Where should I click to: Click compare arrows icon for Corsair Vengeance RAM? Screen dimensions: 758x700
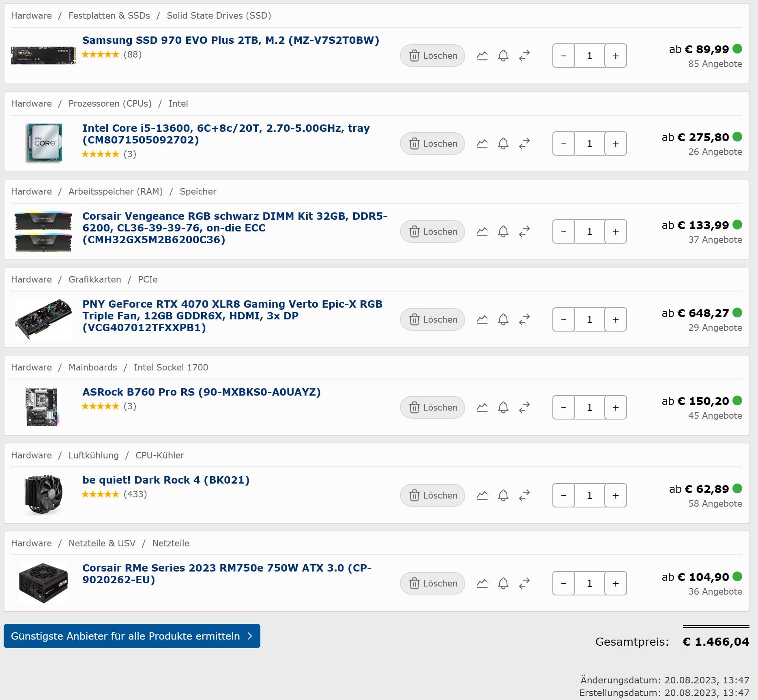[524, 231]
